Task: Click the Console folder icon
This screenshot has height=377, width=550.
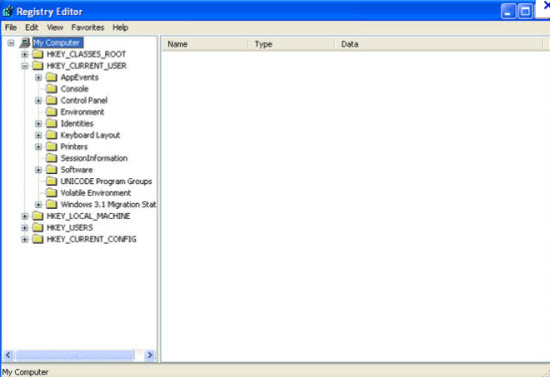Action: point(52,89)
